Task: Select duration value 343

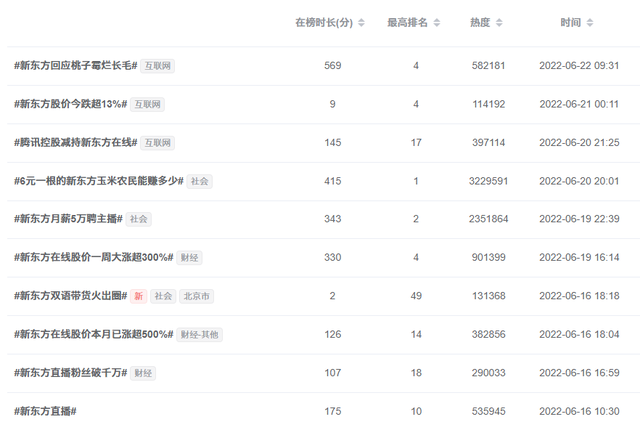Action: coord(333,219)
